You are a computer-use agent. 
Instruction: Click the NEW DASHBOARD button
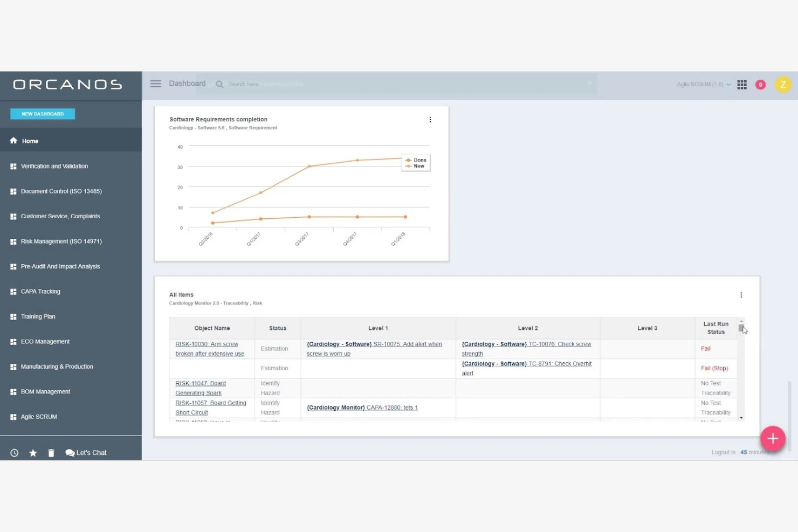(42, 114)
